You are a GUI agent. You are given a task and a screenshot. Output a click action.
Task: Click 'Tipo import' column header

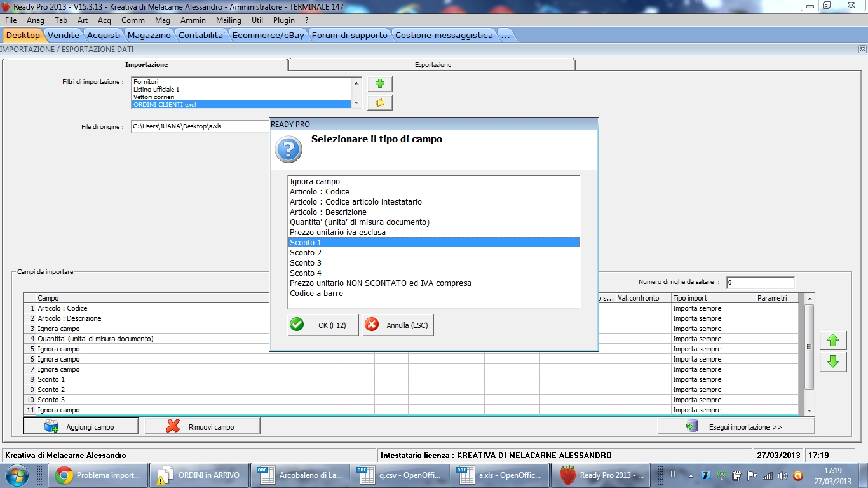[x=713, y=298]
